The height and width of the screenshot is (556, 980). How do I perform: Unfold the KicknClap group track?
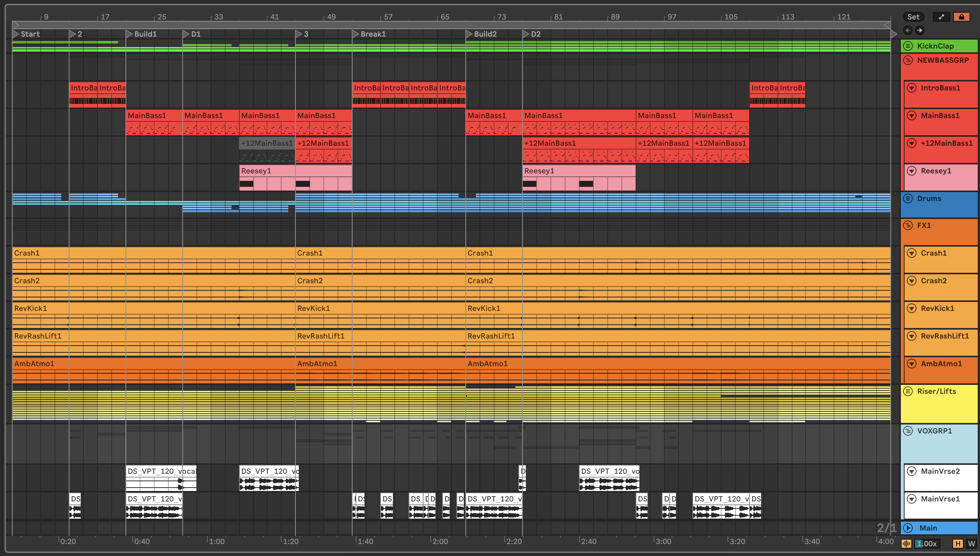tap(908, 46)
